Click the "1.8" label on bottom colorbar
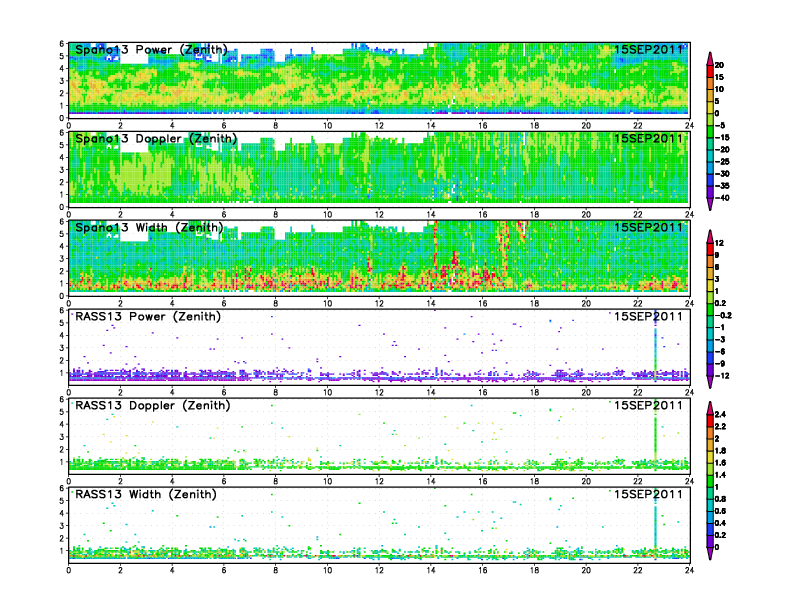This screenshot has width=792, height=612. (720, 451)
